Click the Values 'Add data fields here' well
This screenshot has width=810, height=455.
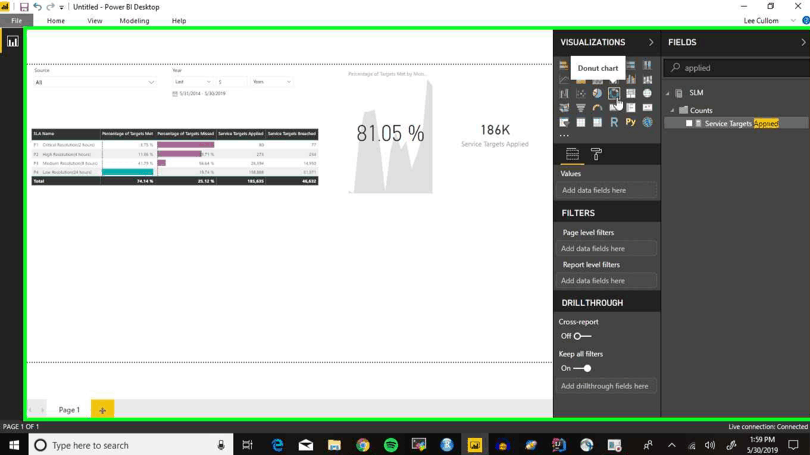coord(608,191)
